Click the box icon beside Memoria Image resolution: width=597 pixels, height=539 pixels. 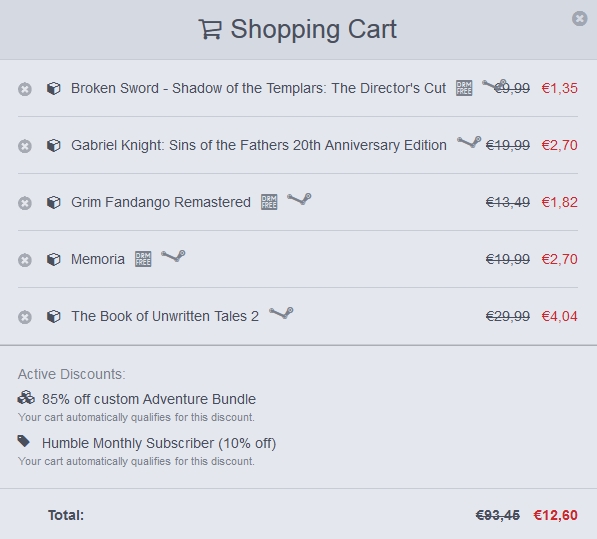click(x=53, y=259)
